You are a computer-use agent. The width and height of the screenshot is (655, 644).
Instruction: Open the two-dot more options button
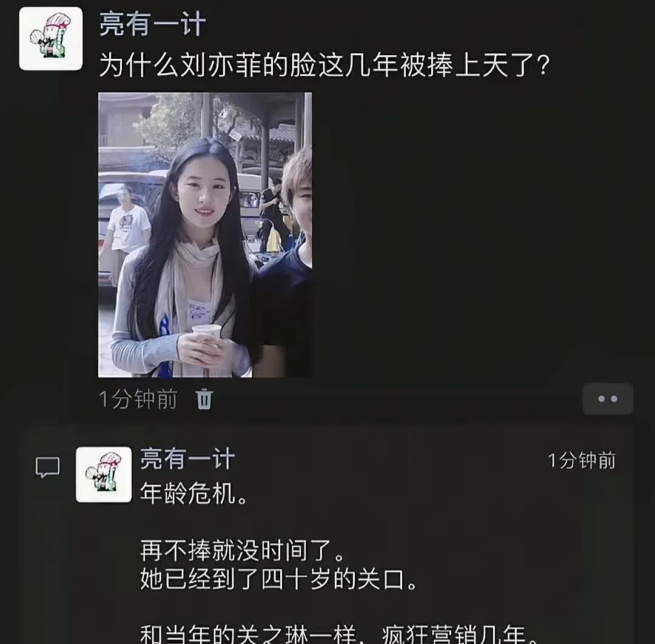pos(608,399)
